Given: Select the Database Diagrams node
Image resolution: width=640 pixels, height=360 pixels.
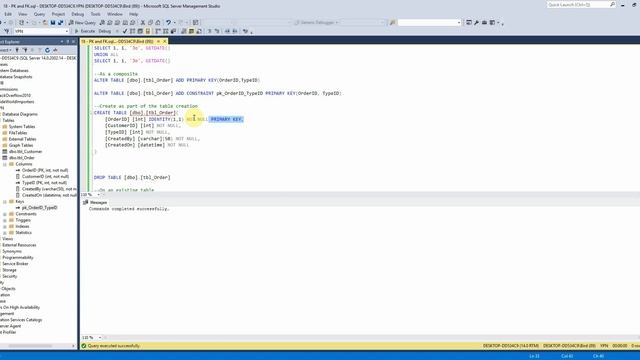Looking at the screenshot, I should tap(20, 114).
